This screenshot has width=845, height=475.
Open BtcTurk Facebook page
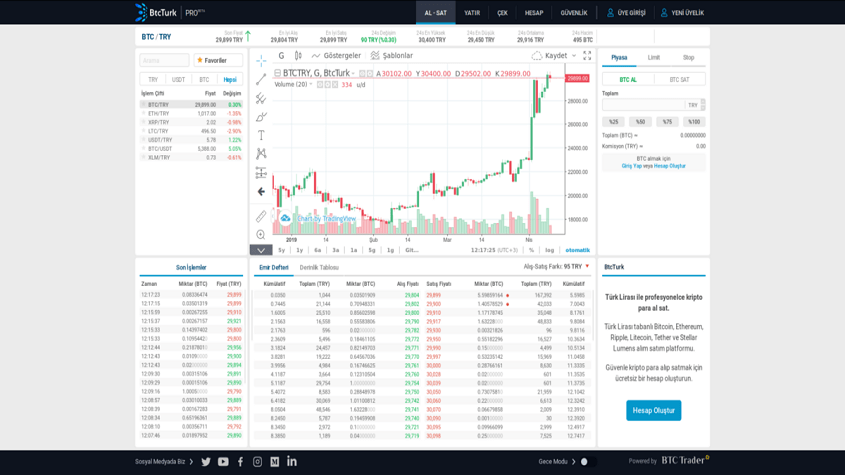pos(240,462)
